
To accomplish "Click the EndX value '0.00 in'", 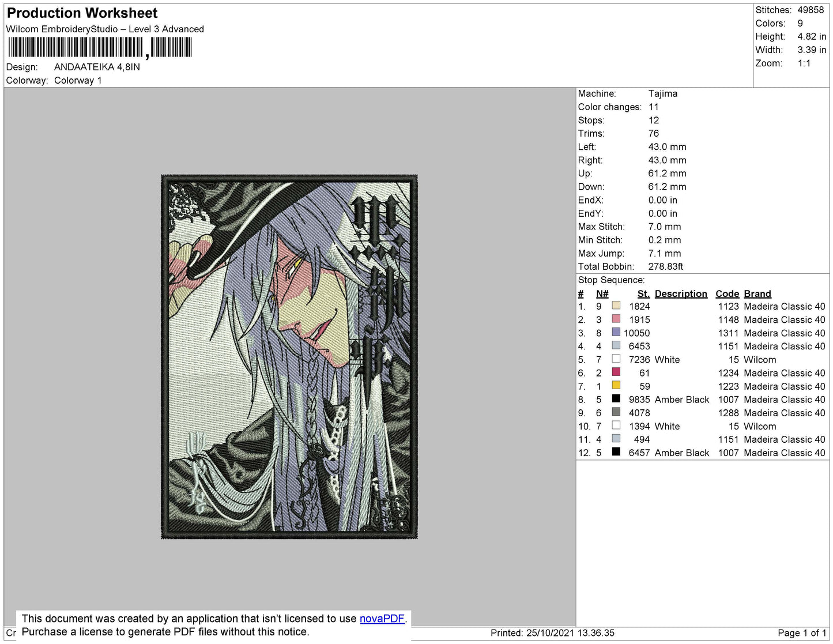I will (663, 200).
